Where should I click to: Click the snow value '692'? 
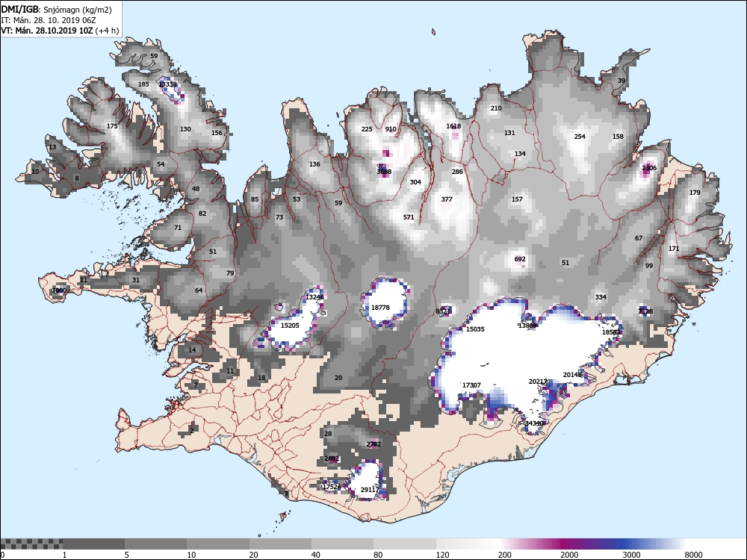[520, 259]
